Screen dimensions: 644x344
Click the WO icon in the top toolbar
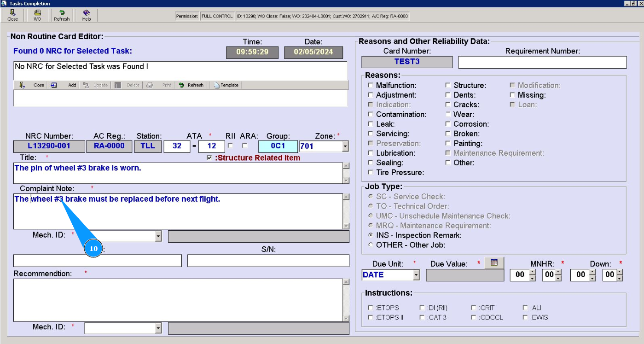(x=37, y=15)
